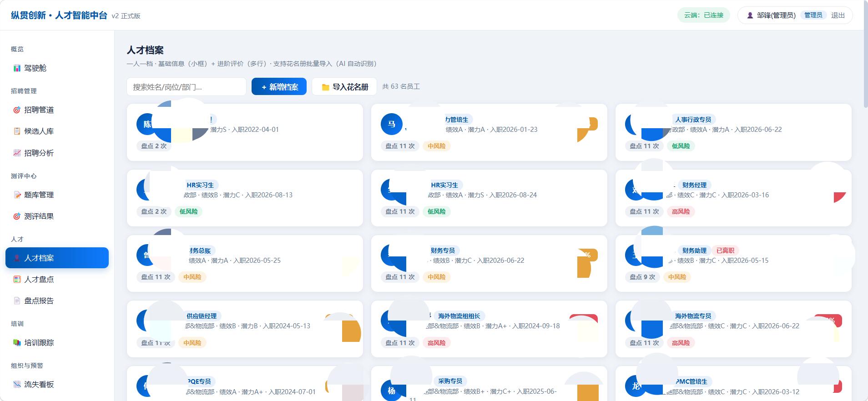Click the 共 63 名员工 count text
This screenshot has height=401, width=868.
coord(401,86)
